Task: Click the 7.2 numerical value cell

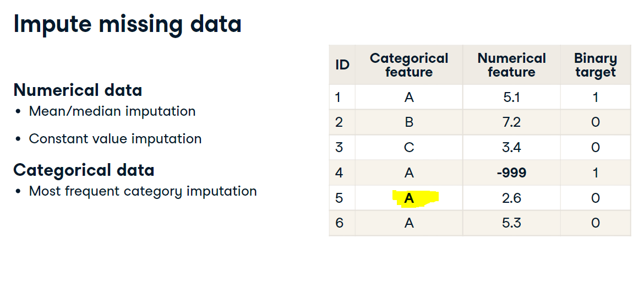Action: coord(511,122)
